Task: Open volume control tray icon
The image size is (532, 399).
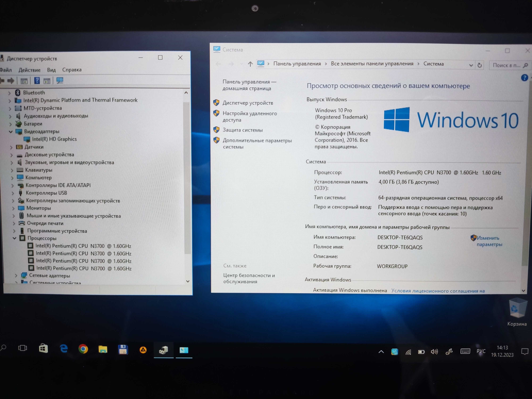Action: (434, 352)
